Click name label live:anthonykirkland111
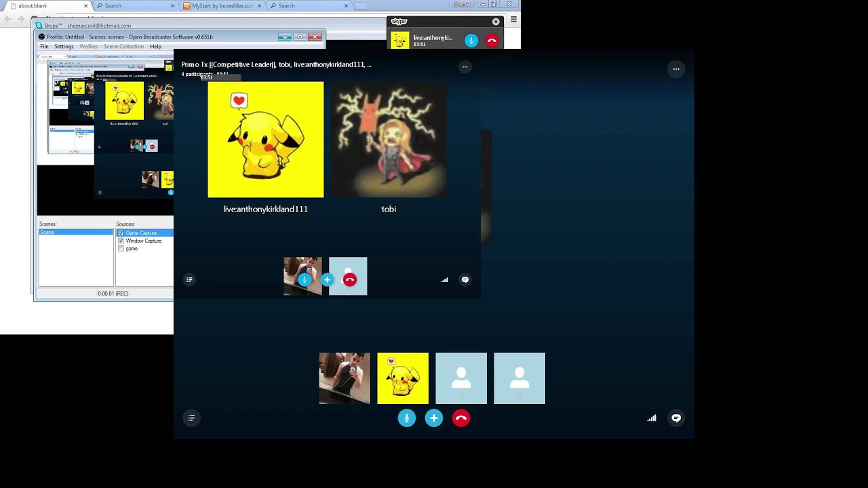The width and height of the screenshot is (868, 488). click(x=266, y=209)
